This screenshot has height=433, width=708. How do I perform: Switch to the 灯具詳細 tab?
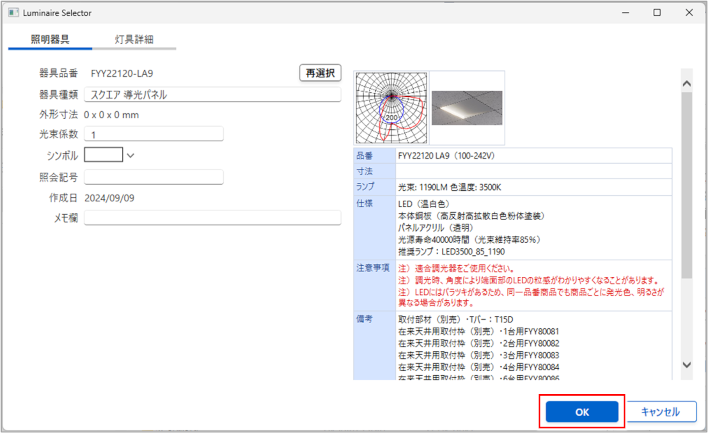pyautogui.click(x=134, y=39)
